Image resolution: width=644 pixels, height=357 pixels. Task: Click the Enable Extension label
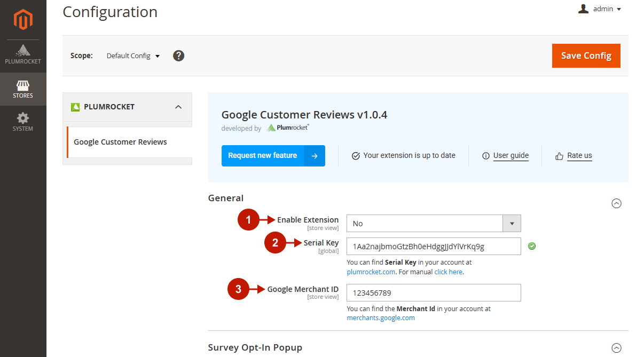click(x=308, y=220)
